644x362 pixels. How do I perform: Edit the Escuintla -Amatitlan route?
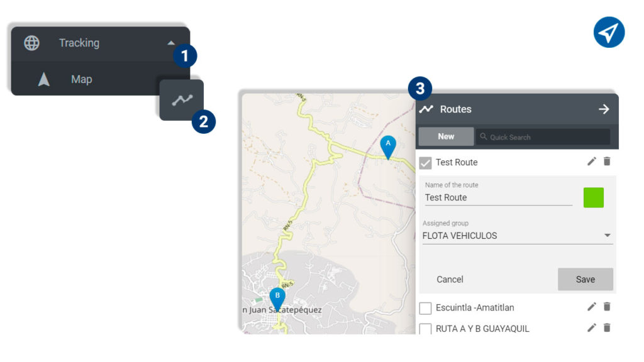tap(591, 307)
